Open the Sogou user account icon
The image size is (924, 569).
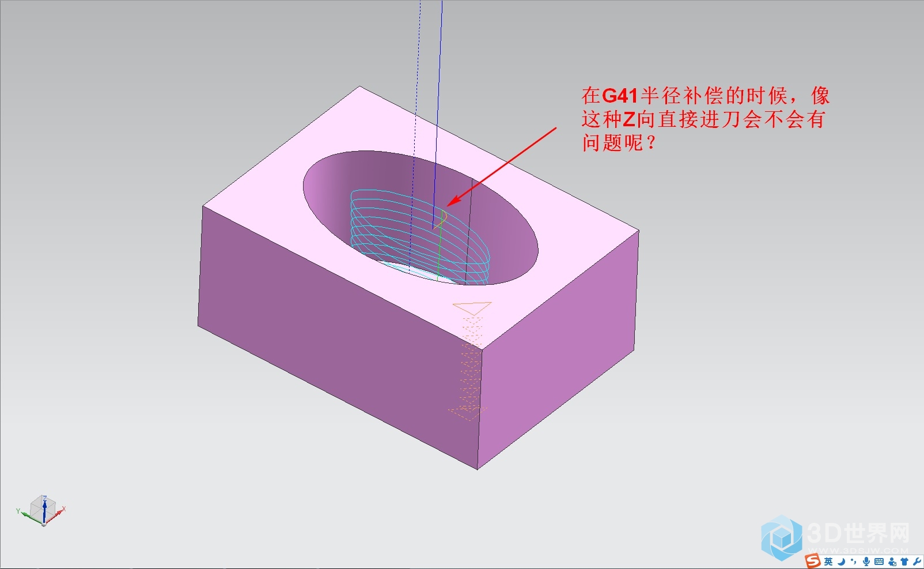coord(892,562)
